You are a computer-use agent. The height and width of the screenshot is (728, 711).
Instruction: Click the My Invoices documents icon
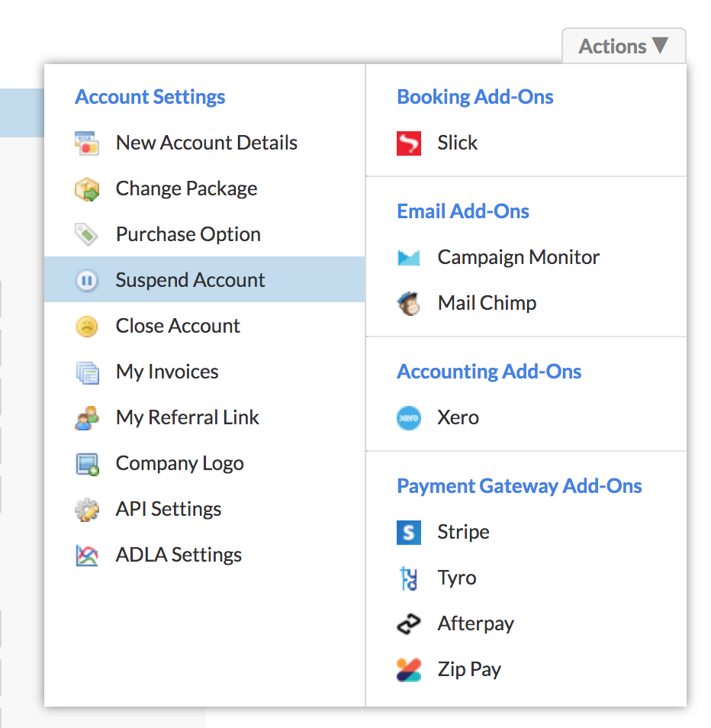[87, 372]
